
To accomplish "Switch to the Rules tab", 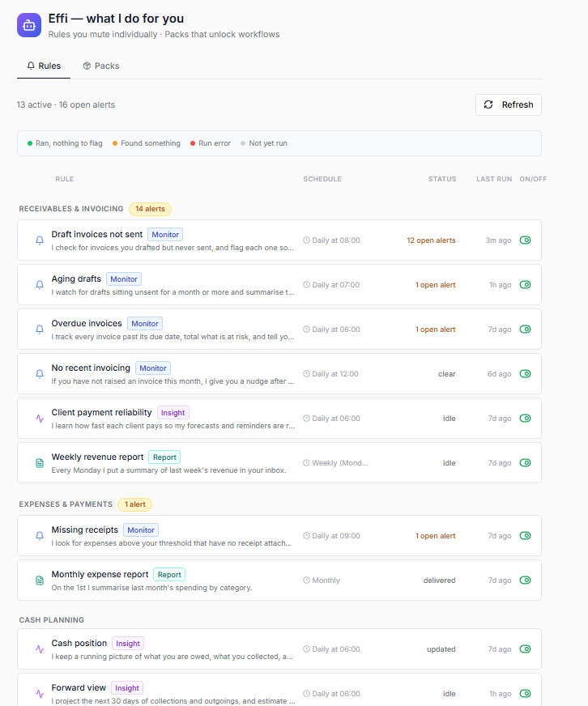I will (44, 66).
